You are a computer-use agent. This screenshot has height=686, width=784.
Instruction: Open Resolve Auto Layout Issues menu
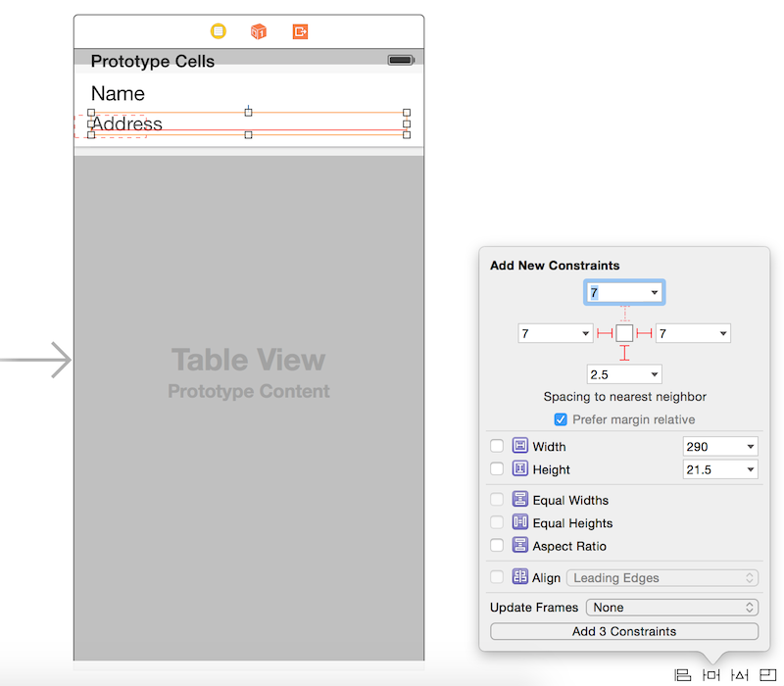click(740, 674)
